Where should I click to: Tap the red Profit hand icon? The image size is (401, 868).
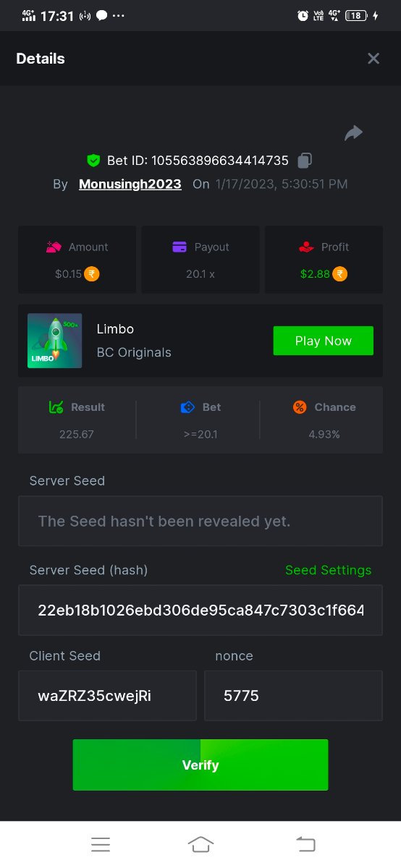(x=306, y=247)
